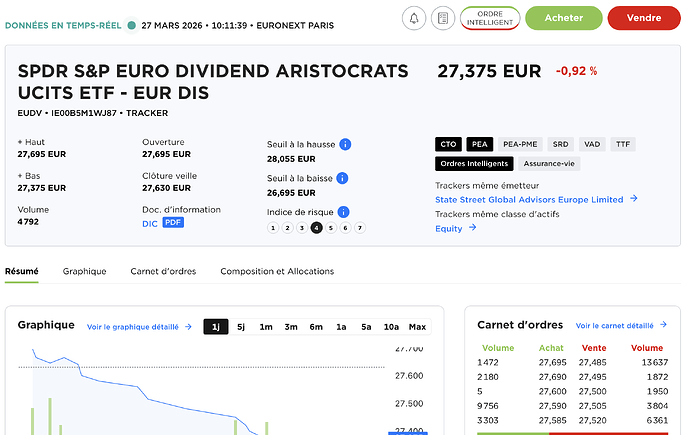Click green buy/red sell ratio bar
Viewport: 690px width, 435px height.
point(573,434)
